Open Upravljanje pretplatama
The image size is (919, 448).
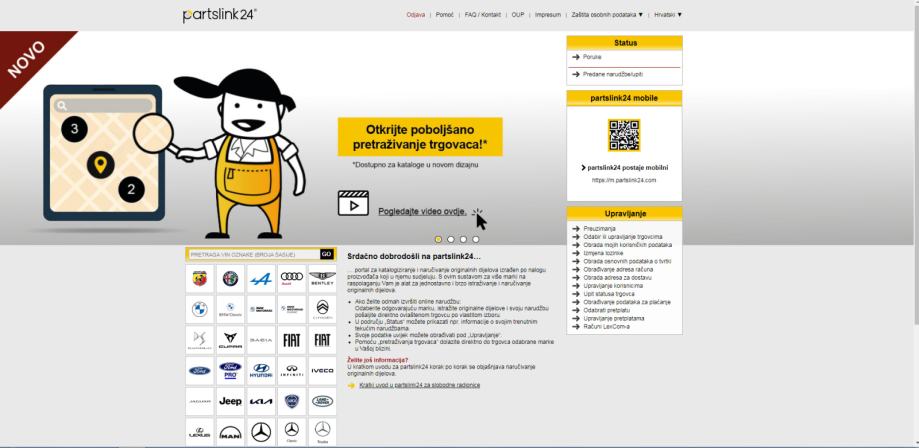[614, 318]
